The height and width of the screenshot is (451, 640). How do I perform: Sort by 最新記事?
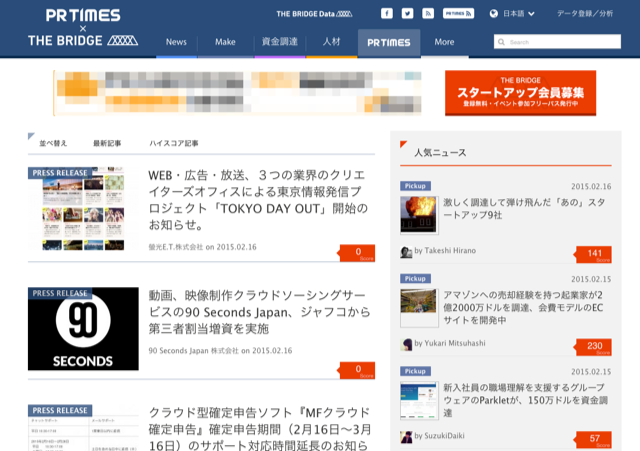(x=107, y=143)
